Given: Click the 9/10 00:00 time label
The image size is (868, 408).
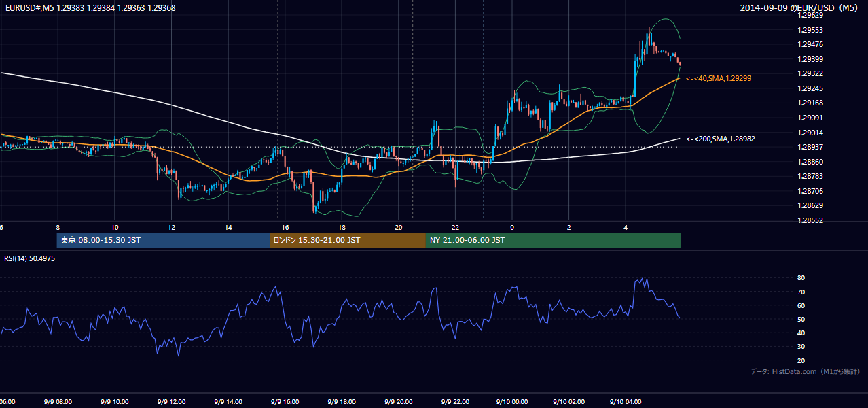Looking at the screenshot, I should click(x=511, y=401).
